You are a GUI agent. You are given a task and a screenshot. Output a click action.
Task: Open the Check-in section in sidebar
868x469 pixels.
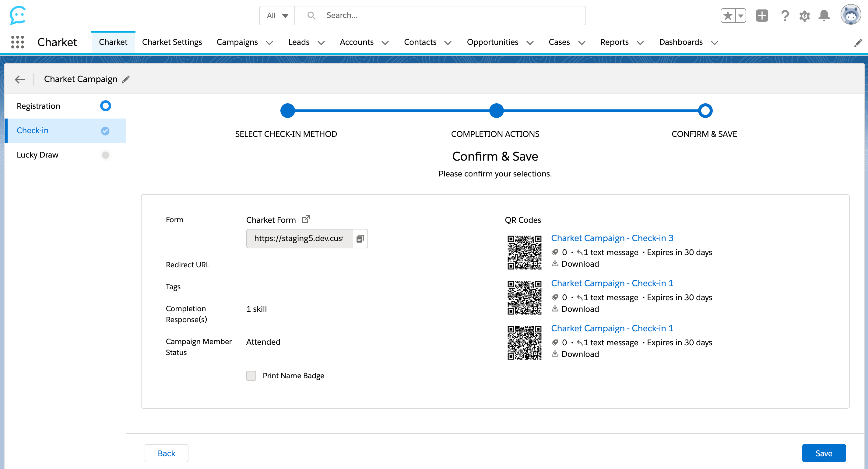33,130
